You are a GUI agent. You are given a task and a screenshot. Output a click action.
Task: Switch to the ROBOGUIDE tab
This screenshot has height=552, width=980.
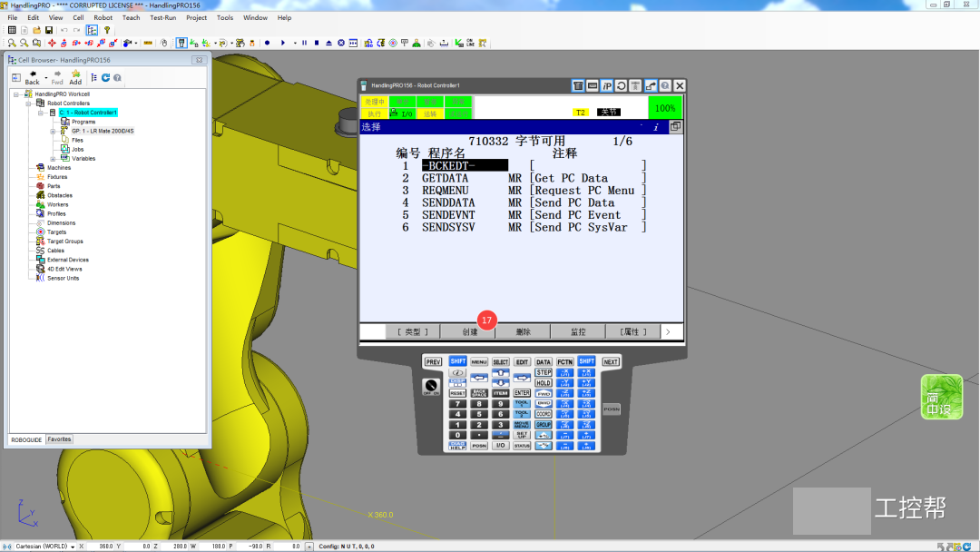pos(26,439)
